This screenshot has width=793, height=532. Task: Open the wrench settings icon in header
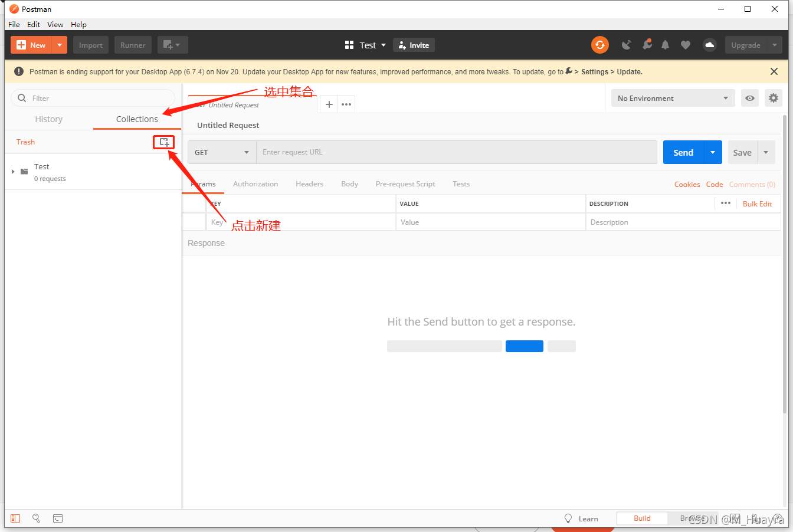tap(647, 45)
